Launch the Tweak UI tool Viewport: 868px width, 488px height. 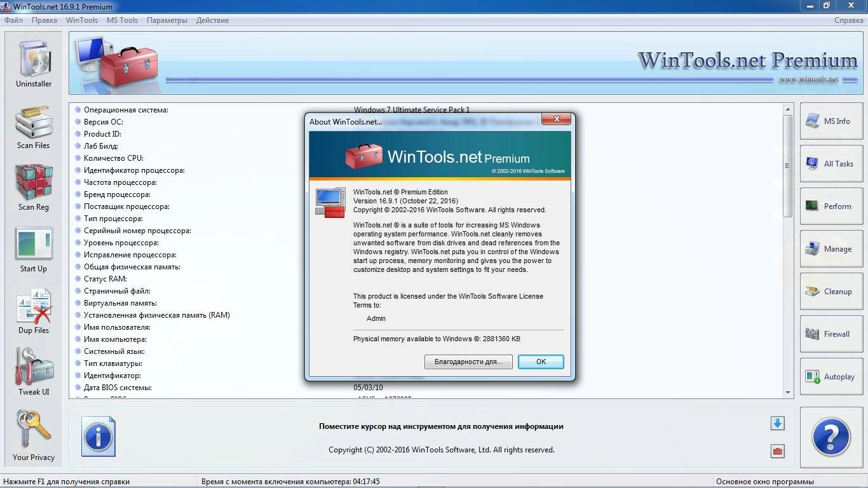[34, 372]
